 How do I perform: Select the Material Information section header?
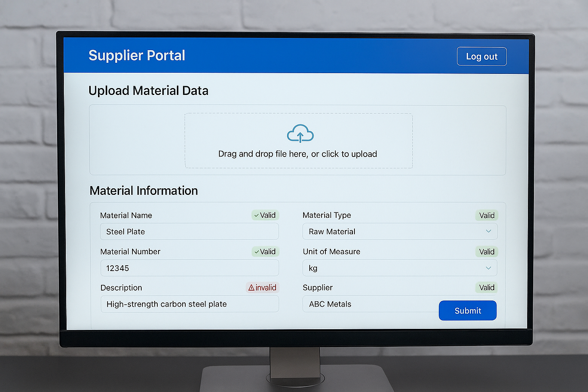[x=144, y=190]
